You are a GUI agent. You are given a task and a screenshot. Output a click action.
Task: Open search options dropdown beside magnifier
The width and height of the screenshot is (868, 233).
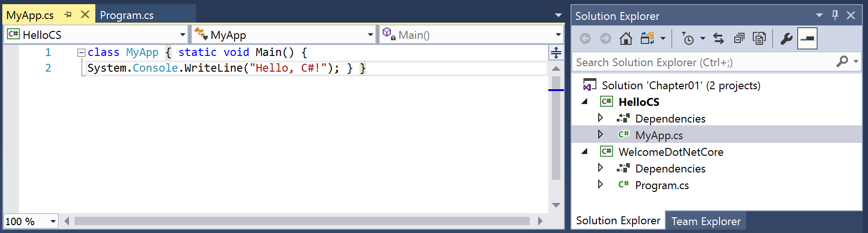click(x=856, y=61)
